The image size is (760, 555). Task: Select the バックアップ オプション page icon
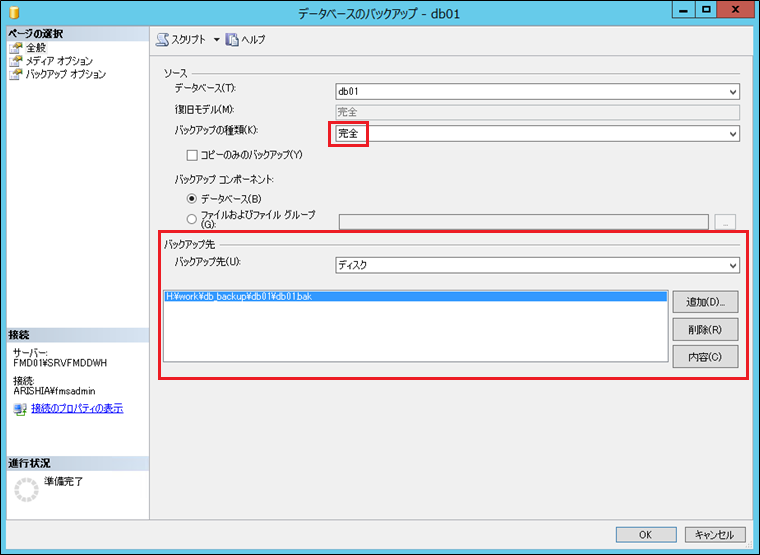pos(16,74)
